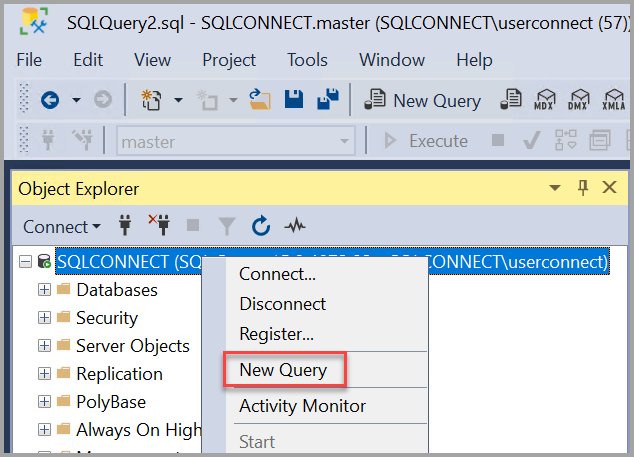Select the PolyBase tree item
The width and height of the screenshot is (634, 457).
pos(111,402)
